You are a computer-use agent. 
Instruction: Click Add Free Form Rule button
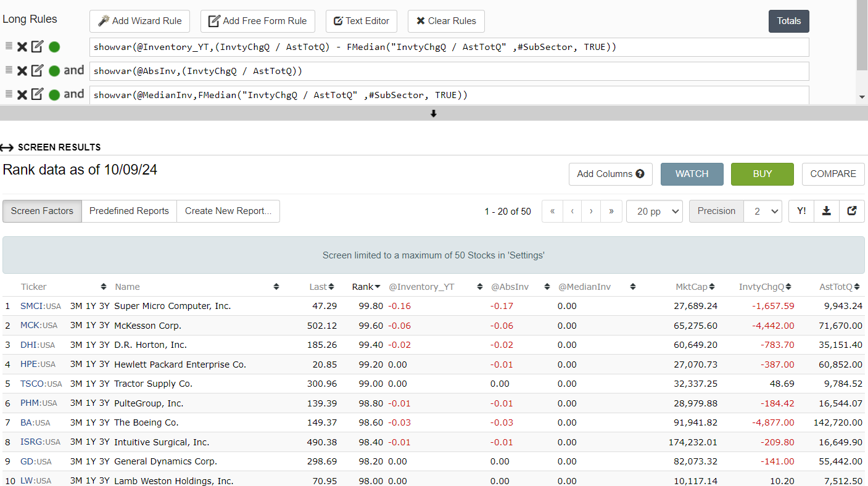[x=258, y=21]
